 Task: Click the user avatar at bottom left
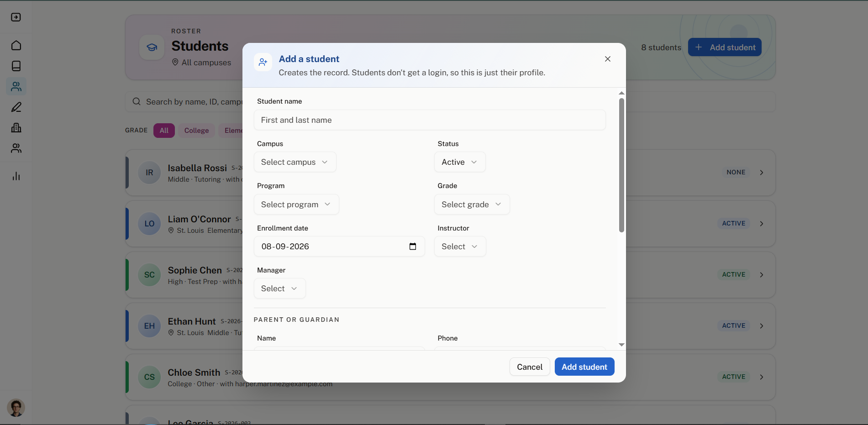pyautogui.click(x=16, y=408)
